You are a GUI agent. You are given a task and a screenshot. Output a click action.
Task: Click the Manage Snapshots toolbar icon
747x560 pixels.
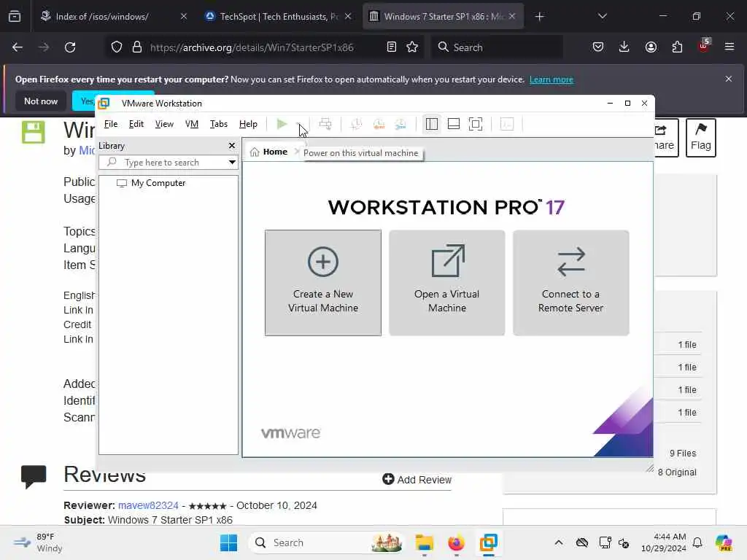[x=400, y=124]
